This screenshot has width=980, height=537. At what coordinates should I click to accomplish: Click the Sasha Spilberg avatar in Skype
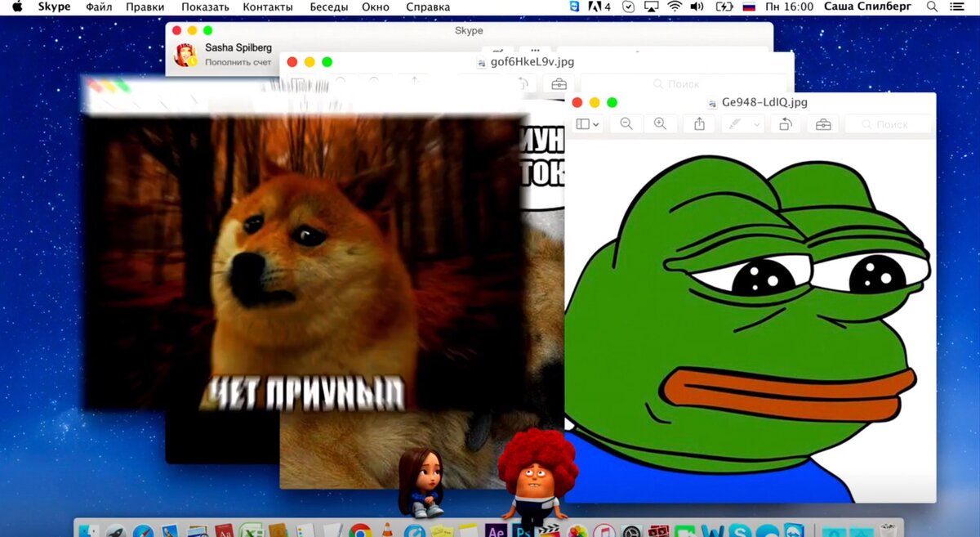coord(185,55)
